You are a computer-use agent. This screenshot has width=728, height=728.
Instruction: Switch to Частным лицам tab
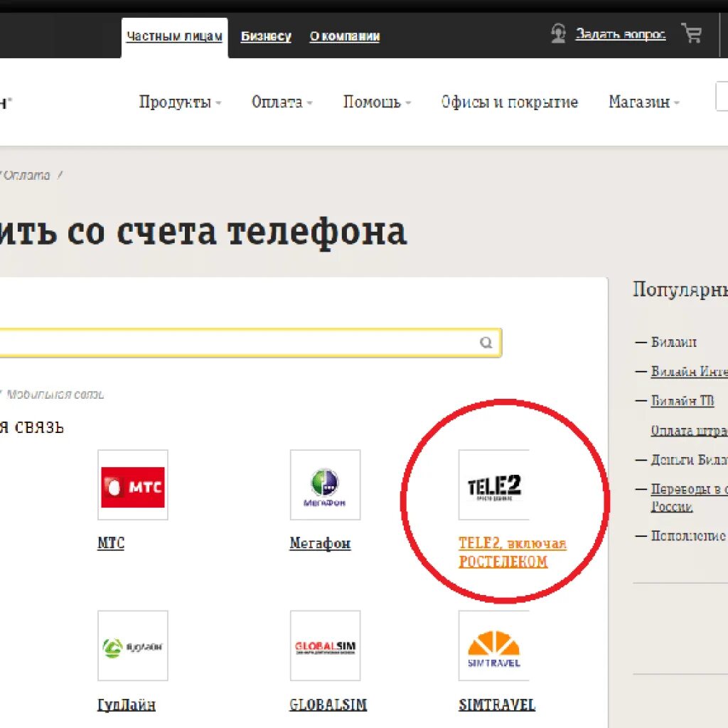pos(175,36)
